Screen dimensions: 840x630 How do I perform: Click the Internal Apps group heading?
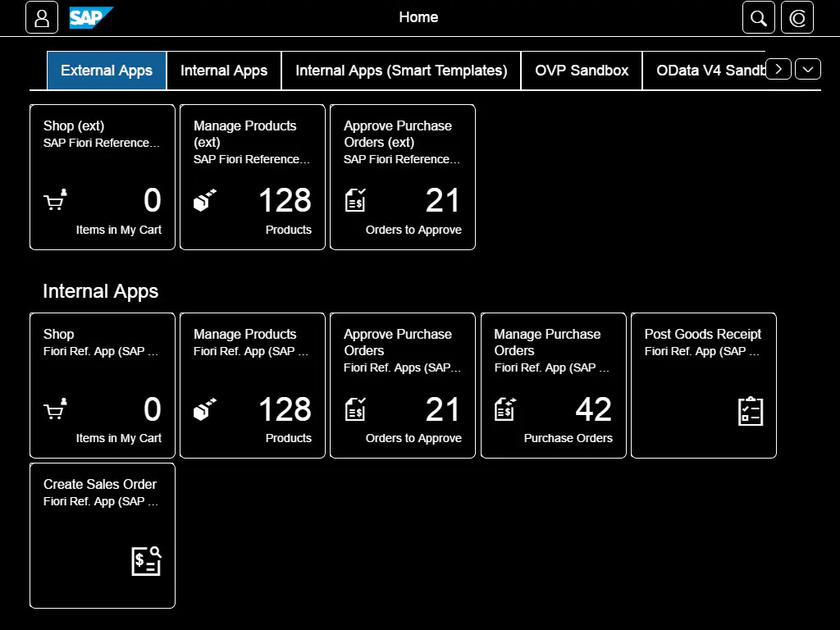click(101, 291)
